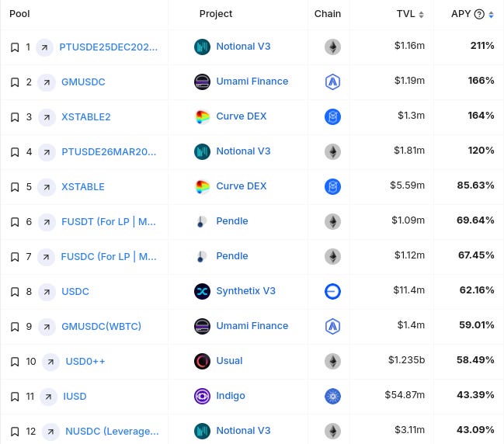
Task: Open the USD0++ pool link
Action: (x=85, y=362)
